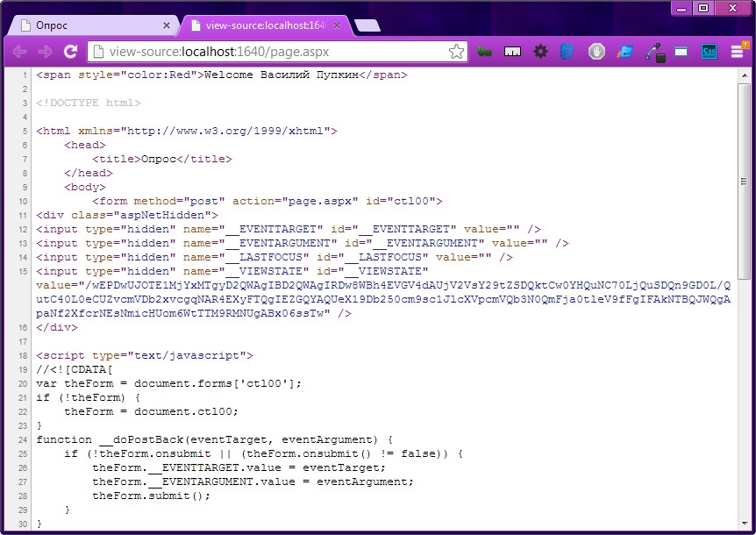Screen dimensions: 756x535
Task: Click the __LASTFOCUS hidden input line
Action: 274,257
